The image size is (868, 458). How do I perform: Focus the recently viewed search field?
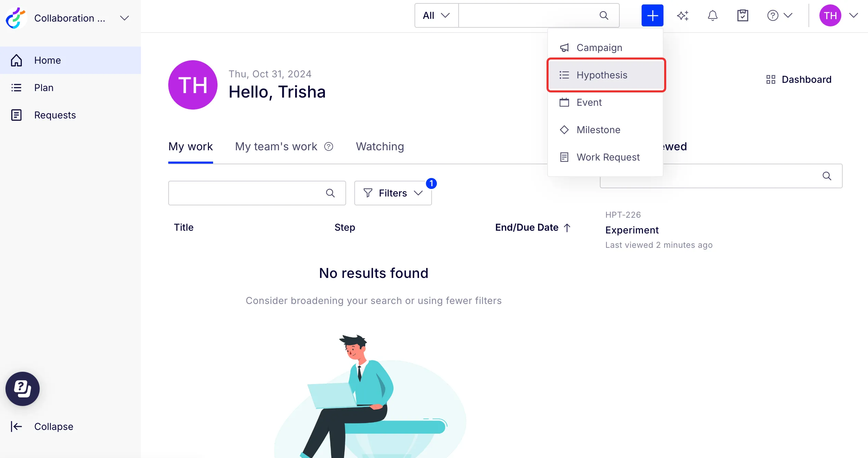pos(721,176)
